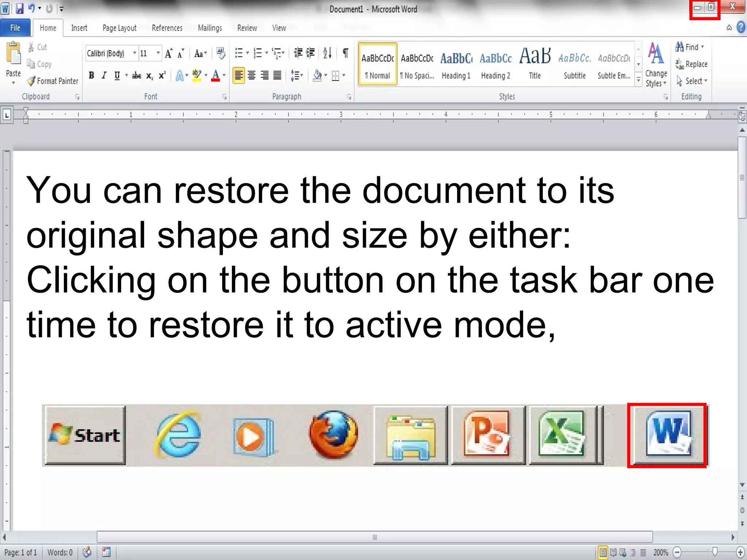Center align the paragraph

[x=252, y=75]
